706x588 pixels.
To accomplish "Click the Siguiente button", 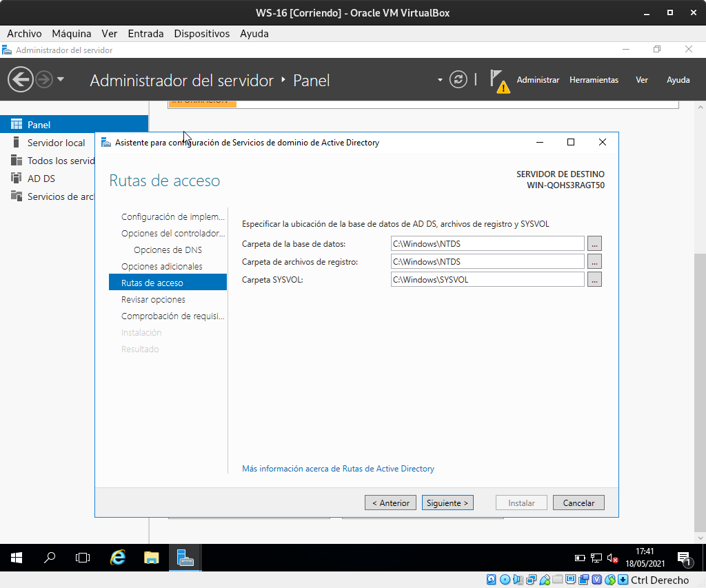I will tap(447, 503).
